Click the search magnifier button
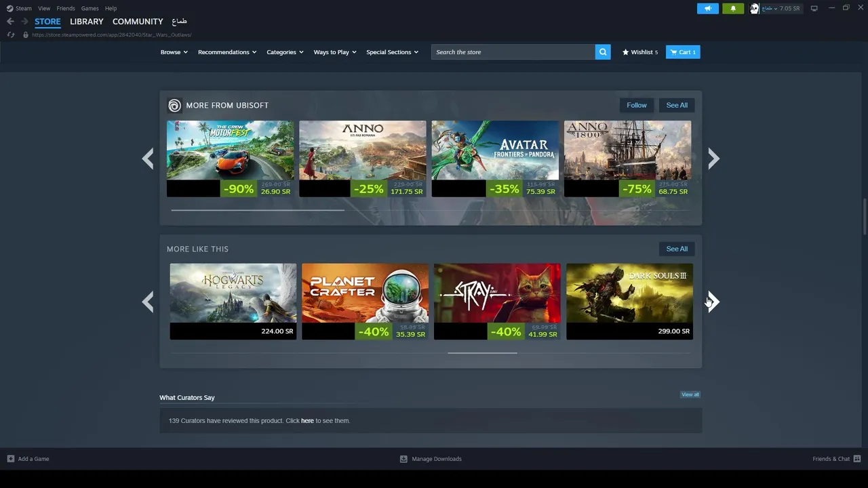Image resolution: width=868 pixels, height=488 pixels. [603, 52]
